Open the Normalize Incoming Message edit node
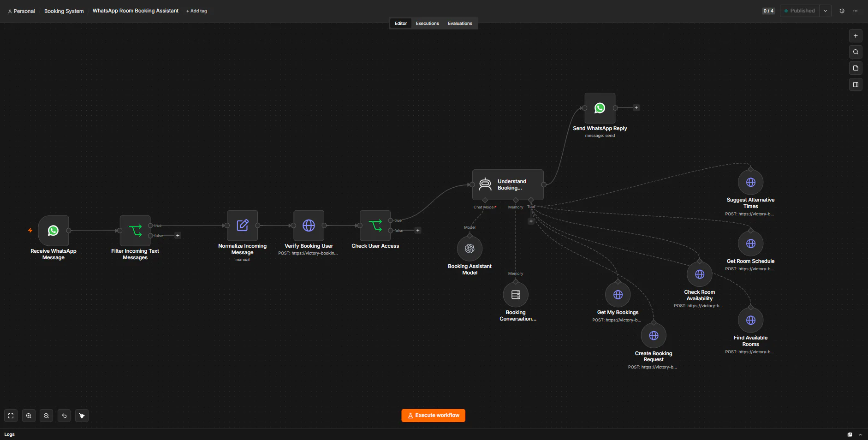 click(x=243, y=226)
